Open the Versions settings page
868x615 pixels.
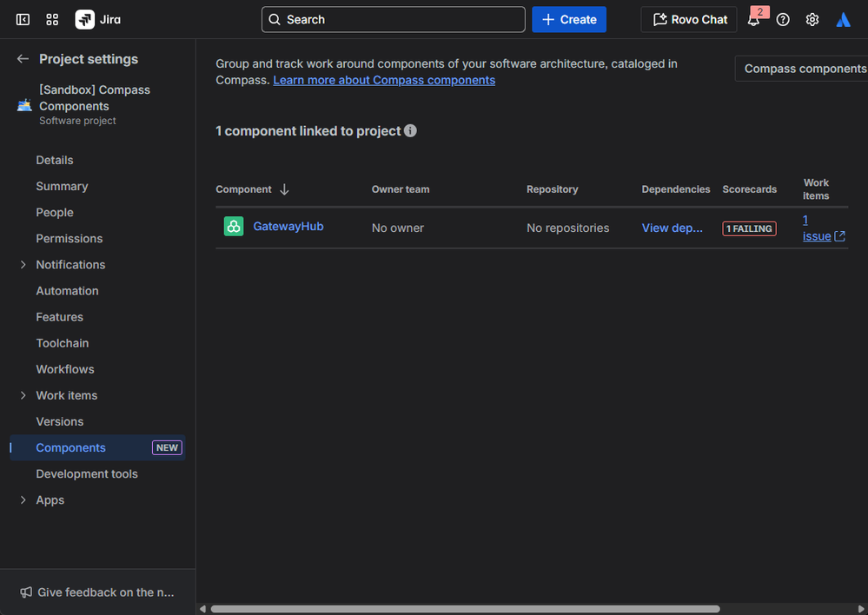pyautogui.click(x=59, y=421)
